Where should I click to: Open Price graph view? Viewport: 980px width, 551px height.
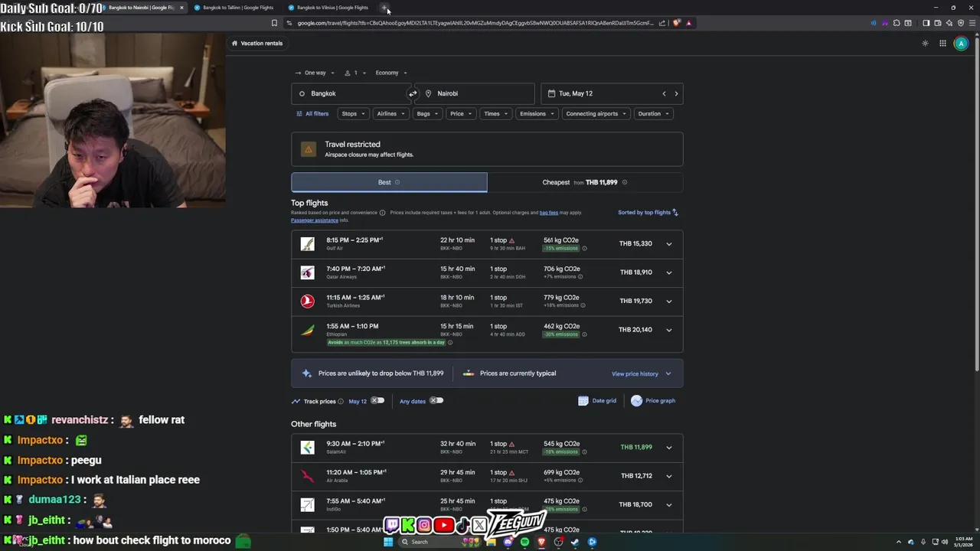653,401
